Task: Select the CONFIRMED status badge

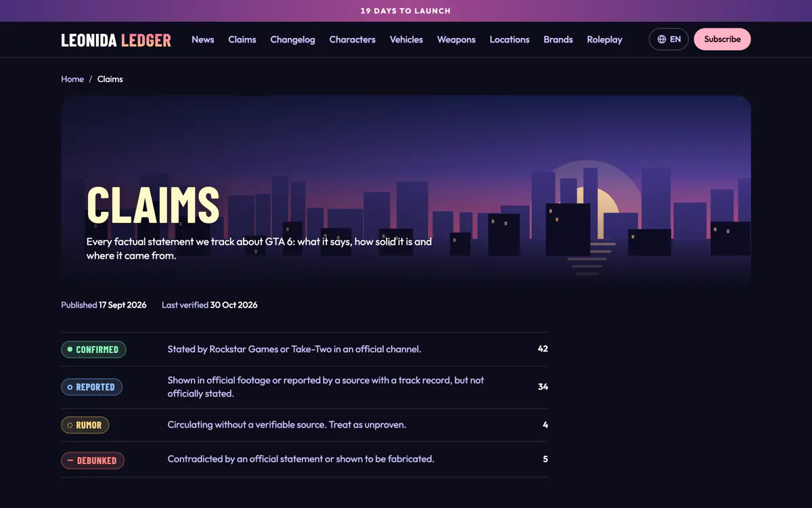Action: coord(93,350)
